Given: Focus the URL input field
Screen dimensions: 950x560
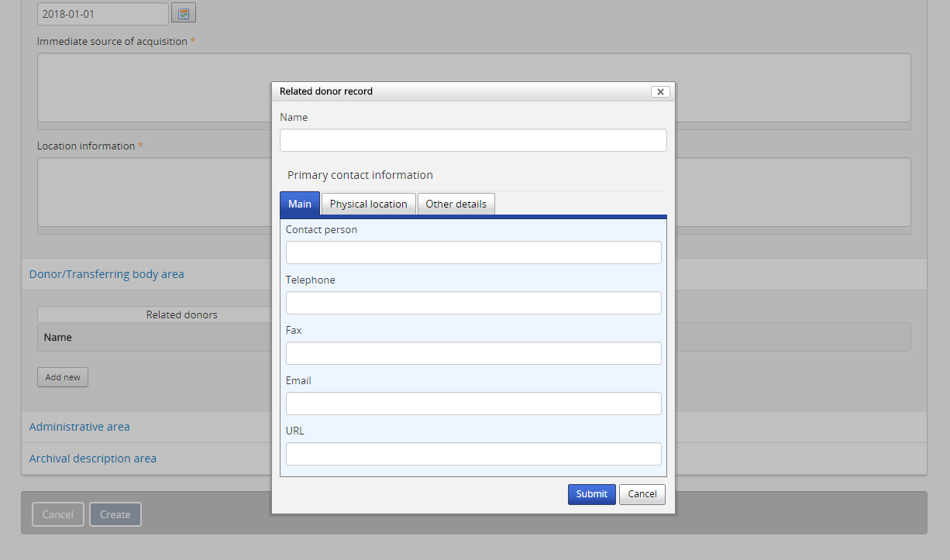Looking at the screenshot, I should coord(473,454).
